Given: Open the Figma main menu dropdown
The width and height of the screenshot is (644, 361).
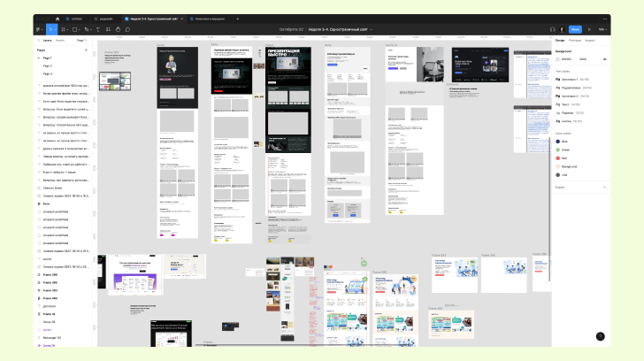Looking at the screenshot, I should click(x=39, y=29).
